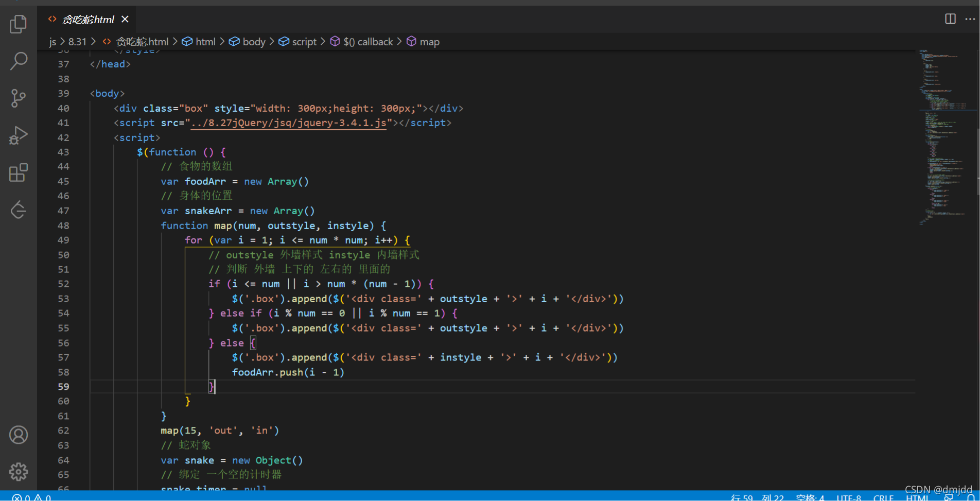Click class="box" attribute on line 40

[176, 108]
